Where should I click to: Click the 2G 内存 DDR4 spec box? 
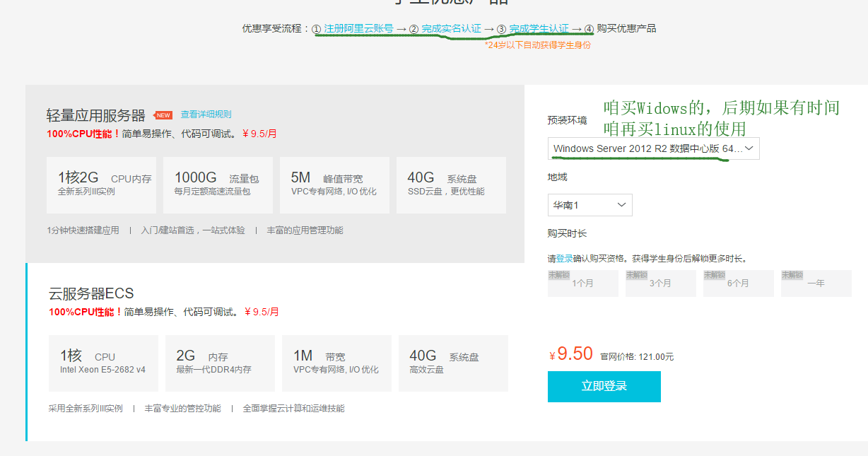pyautogui.click(x=220, y=363)
